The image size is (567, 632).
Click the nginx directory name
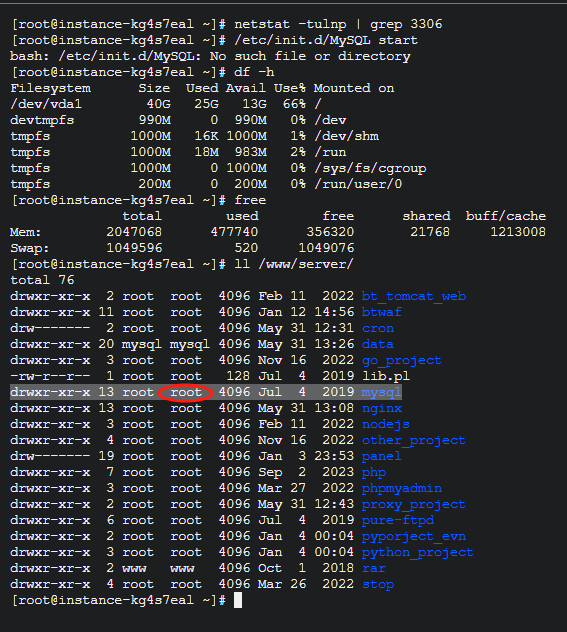pos(382,408)
